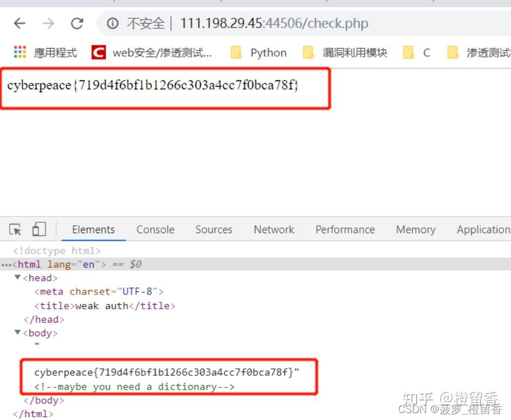Image resolution: width=511 pixels, height=420 pixels.
Task: Click the 應用程式 apps grid icon
Action: tap(19, 52)
